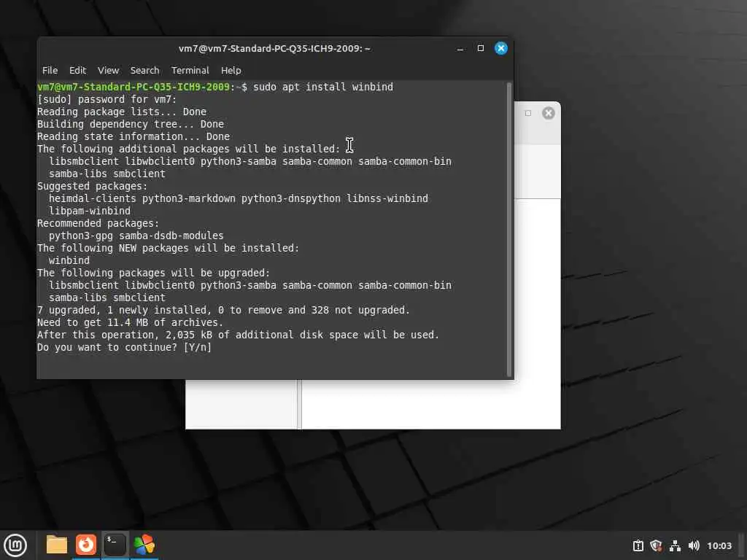Click the 'python3-gpg samba-dsdb-modules' line
The image size is (747, 560).
point(136,236)
